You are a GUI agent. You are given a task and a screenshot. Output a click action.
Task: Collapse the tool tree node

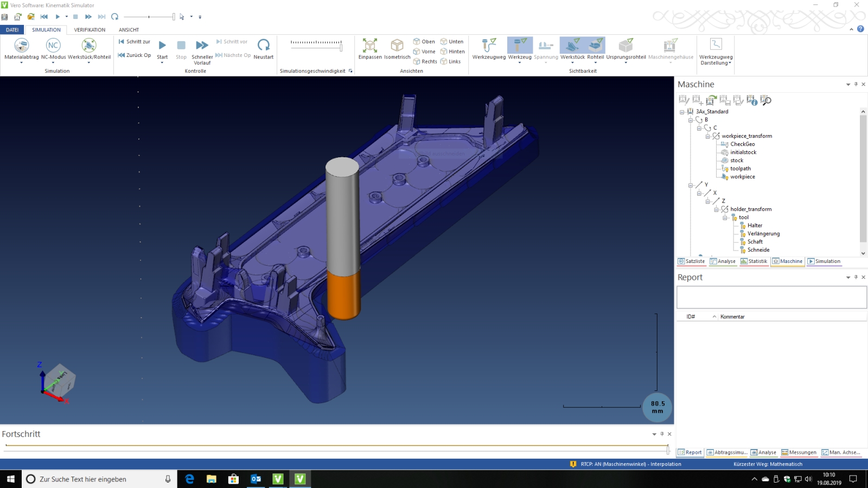(725, 217)
